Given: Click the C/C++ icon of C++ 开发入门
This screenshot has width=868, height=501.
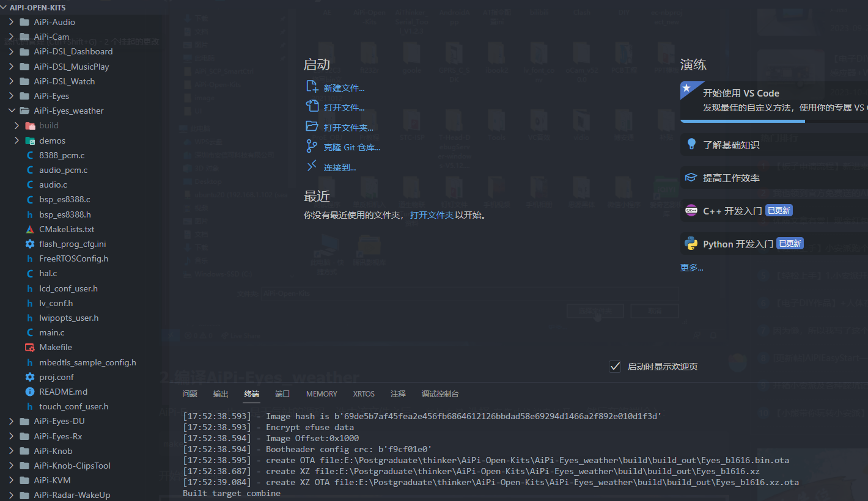Looking at the screenshot, I should coord(691,210).
